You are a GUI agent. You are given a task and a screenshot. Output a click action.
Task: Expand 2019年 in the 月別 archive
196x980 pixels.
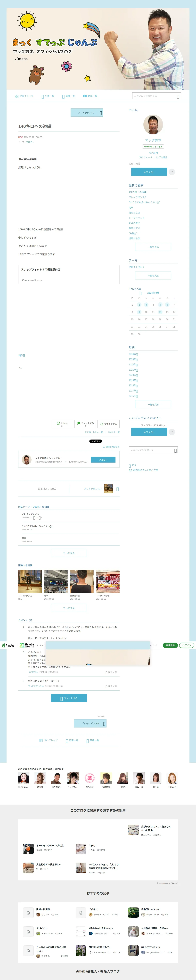[133, 380]
